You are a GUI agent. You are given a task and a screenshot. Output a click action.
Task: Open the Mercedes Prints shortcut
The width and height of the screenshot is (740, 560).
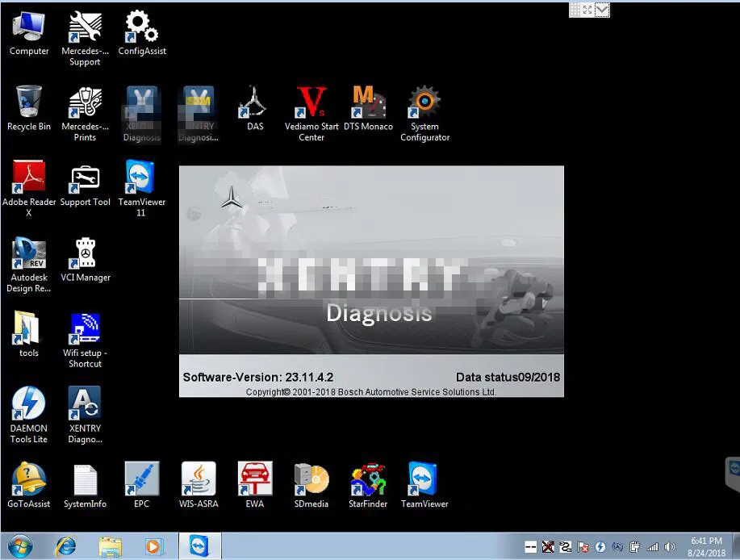[85, 113]
